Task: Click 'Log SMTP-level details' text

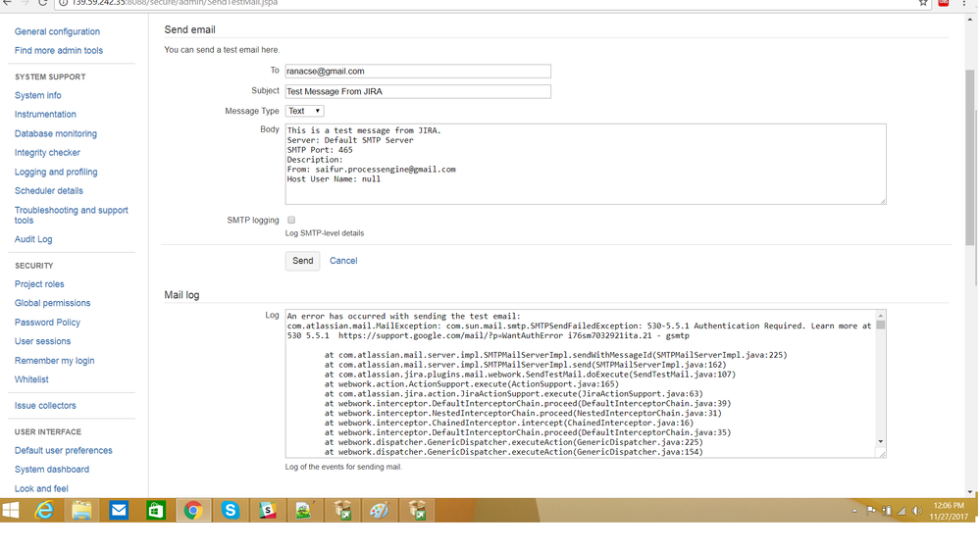Action: [325, 233]
